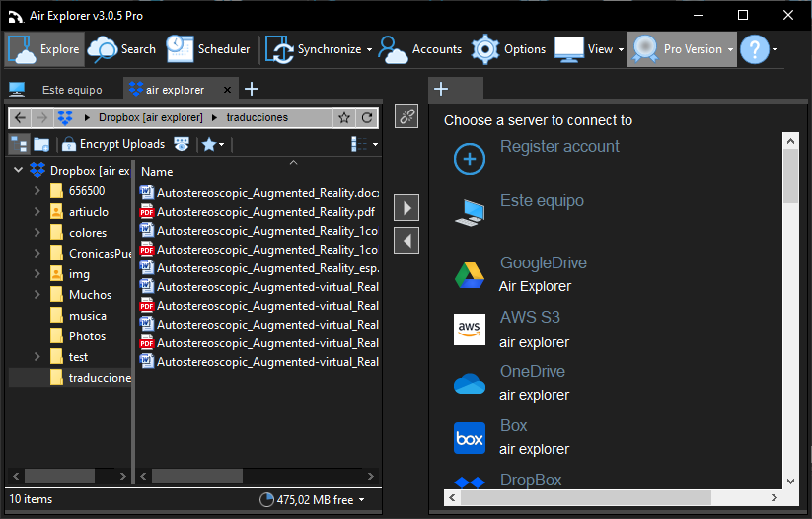
Task: Click the Dropbox icon in address bar
Action: point(65,118)
